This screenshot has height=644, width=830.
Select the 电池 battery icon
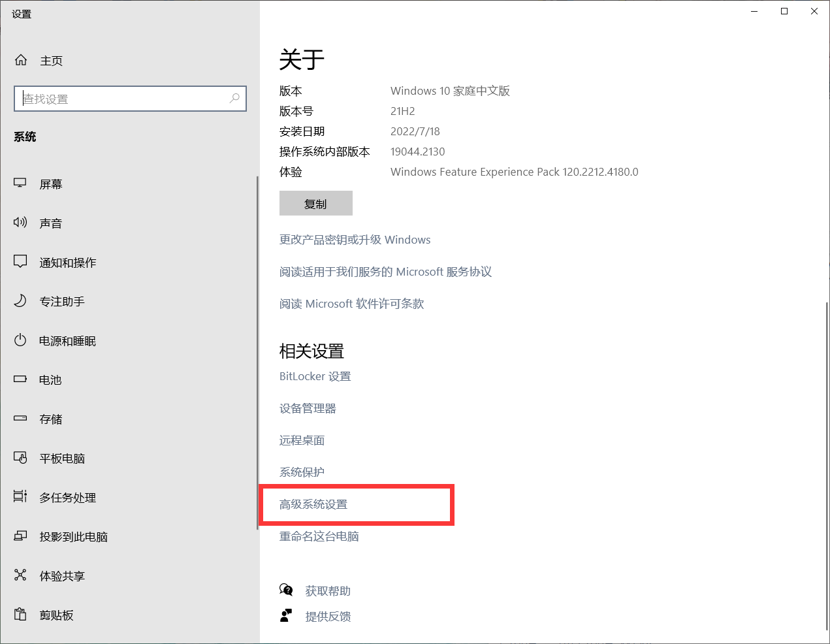(x=20, y=379)
